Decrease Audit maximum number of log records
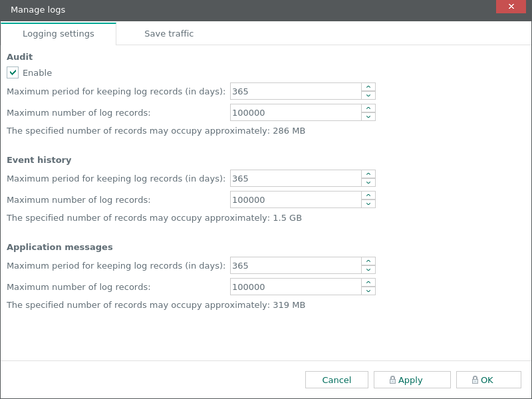The width and height of the screenshot is (532, 399). coord(368,117)
